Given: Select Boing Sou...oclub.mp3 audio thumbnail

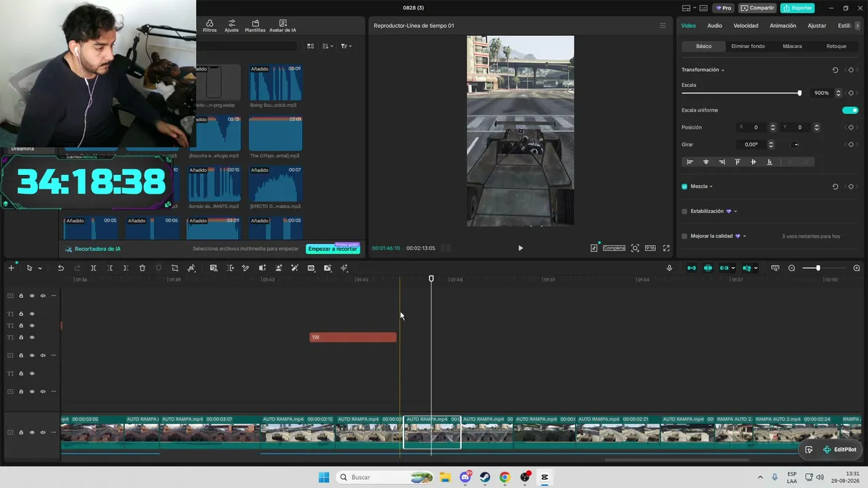Looking at the screenshot, I should [275, 83].
